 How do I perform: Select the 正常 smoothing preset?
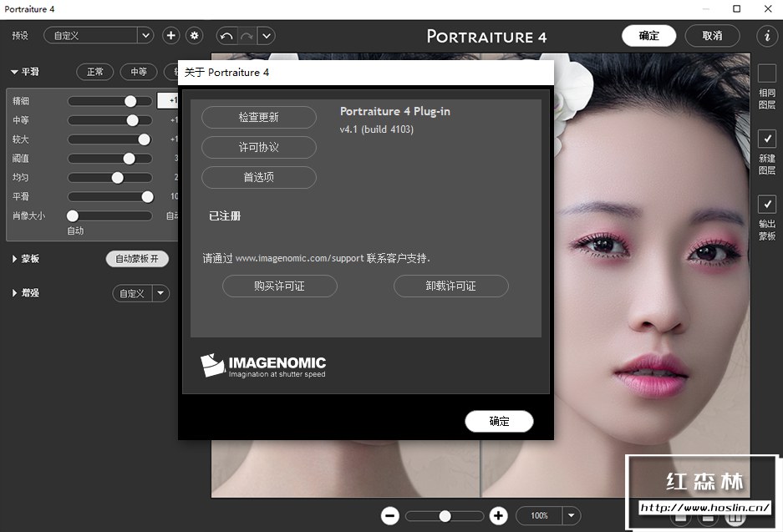pos(95,72)
